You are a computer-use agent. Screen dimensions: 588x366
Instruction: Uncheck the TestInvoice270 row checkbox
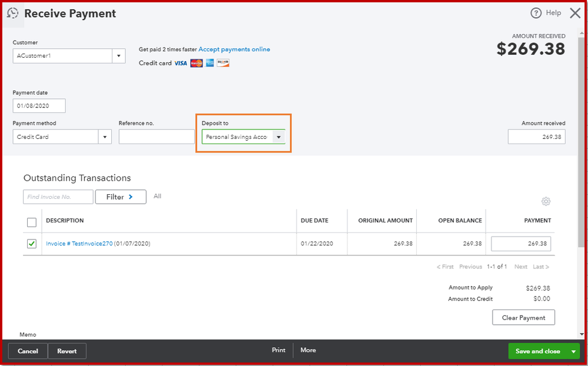tap(32, 244)
